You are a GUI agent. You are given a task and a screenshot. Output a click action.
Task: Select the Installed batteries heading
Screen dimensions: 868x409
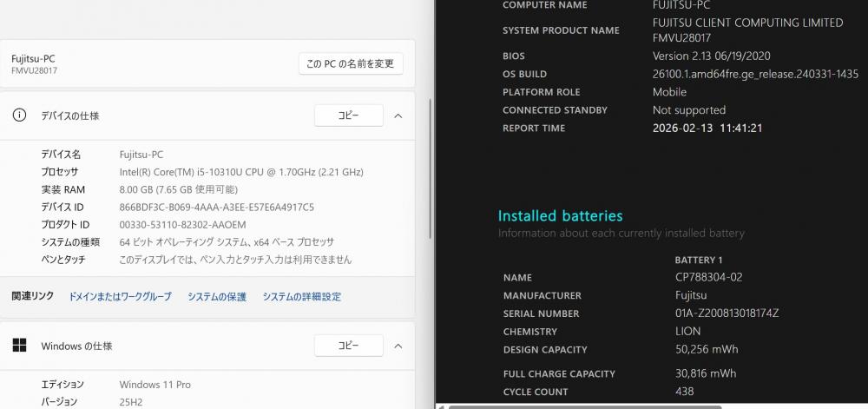click(x=560, y=216)
